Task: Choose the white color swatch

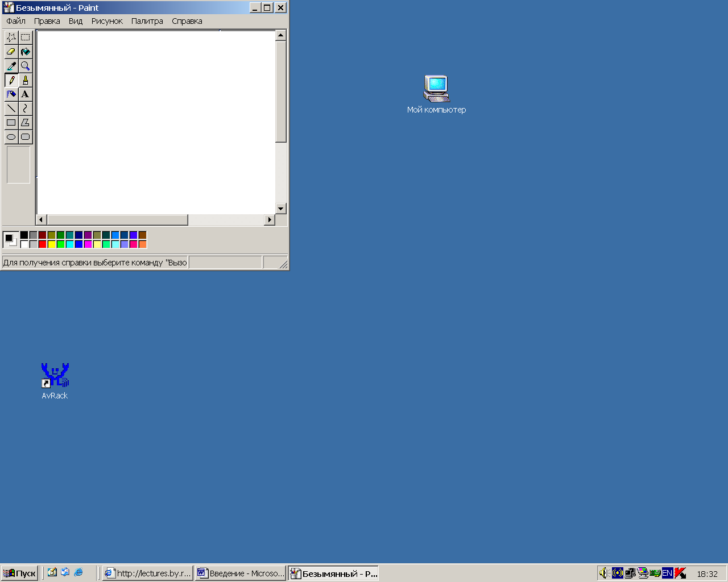Action: pos(24,244)
